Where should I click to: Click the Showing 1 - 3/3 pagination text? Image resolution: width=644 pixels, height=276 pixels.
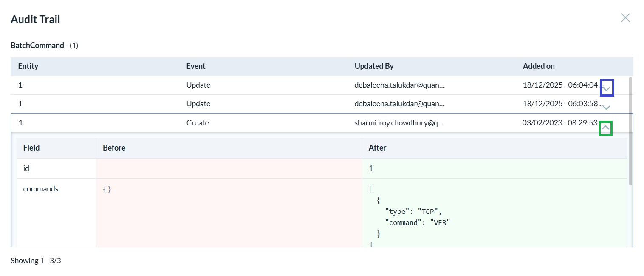(x=36, y=260)
